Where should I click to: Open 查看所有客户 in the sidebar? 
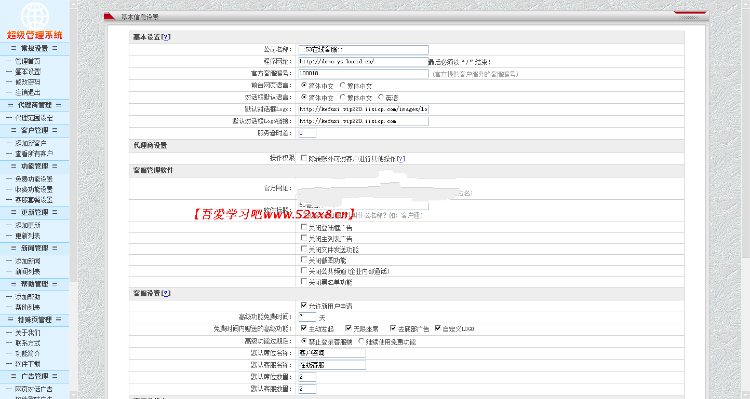(x=34, y=154)
